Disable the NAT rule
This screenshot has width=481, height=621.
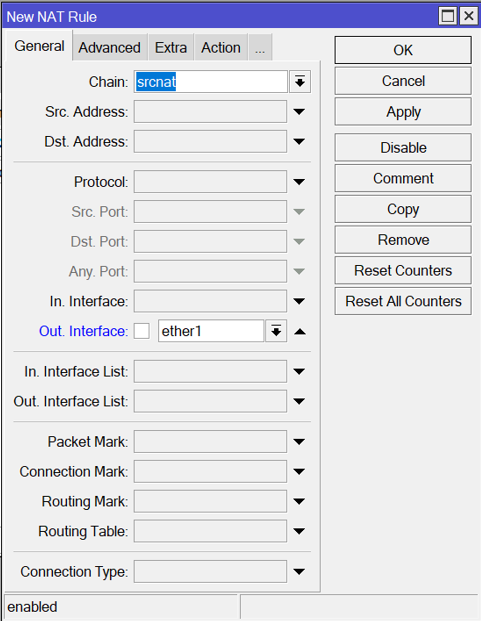(403, 148)
